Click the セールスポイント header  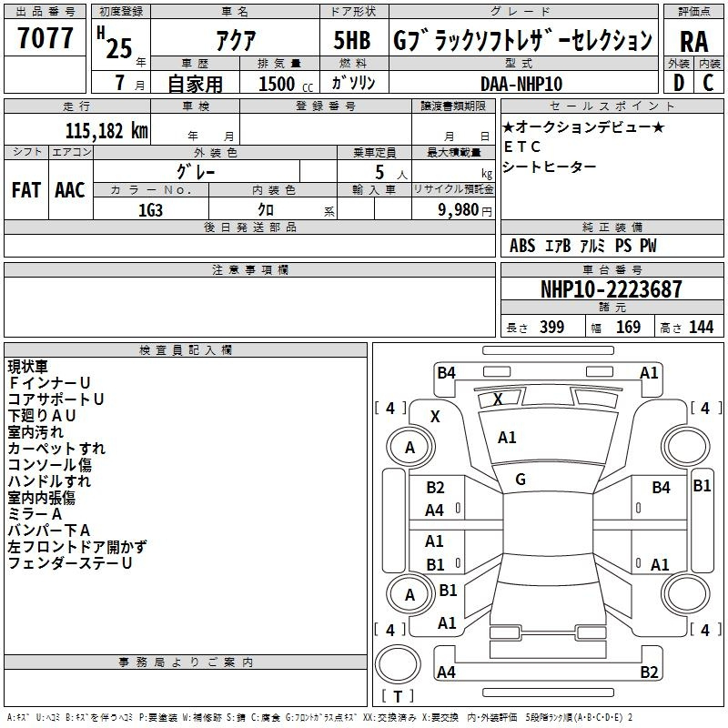[x=612, y=106]
